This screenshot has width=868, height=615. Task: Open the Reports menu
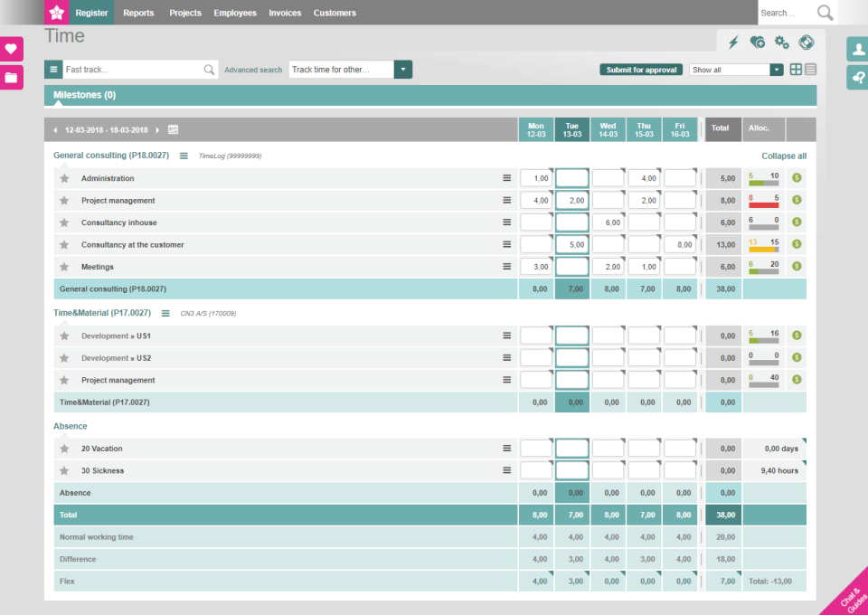(x=138, y=13)
